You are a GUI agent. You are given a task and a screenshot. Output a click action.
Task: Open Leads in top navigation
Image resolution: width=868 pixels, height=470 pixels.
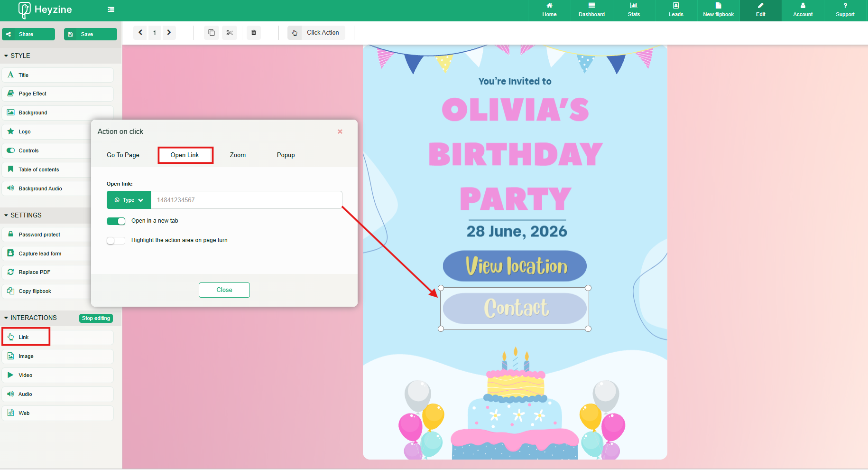(x=676, y=10)
